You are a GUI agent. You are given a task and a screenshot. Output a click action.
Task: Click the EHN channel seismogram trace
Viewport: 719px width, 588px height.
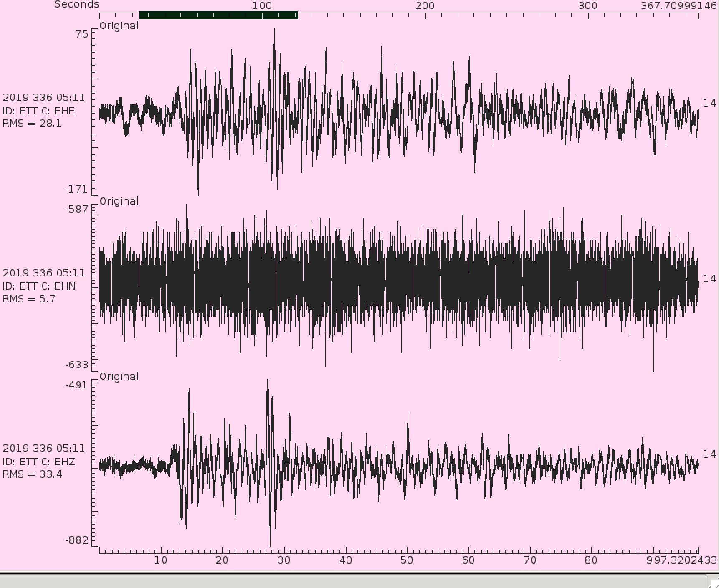tap(399, 287)
